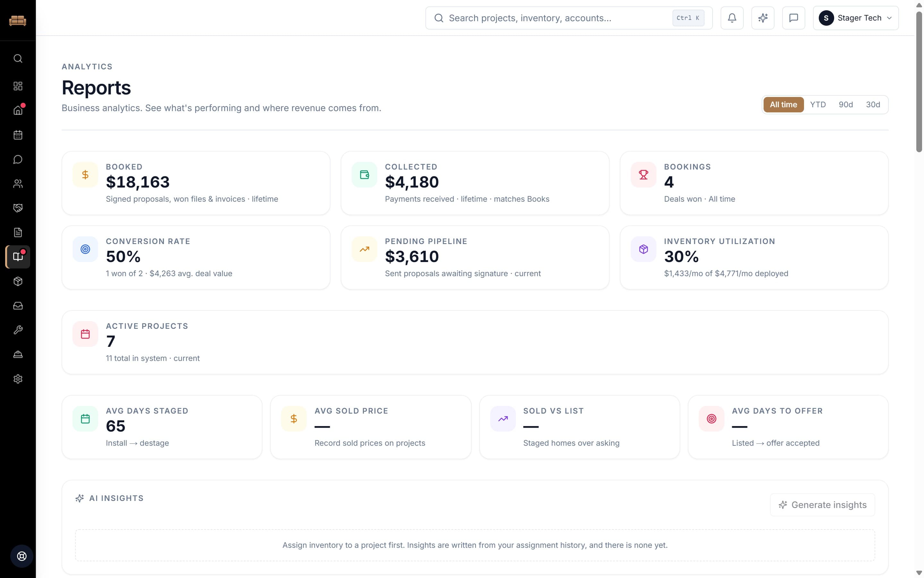This screenshot has height=578, width=924.
Task: Click the target icon on Conversion Rate card
Action: [x=85, y=249]
